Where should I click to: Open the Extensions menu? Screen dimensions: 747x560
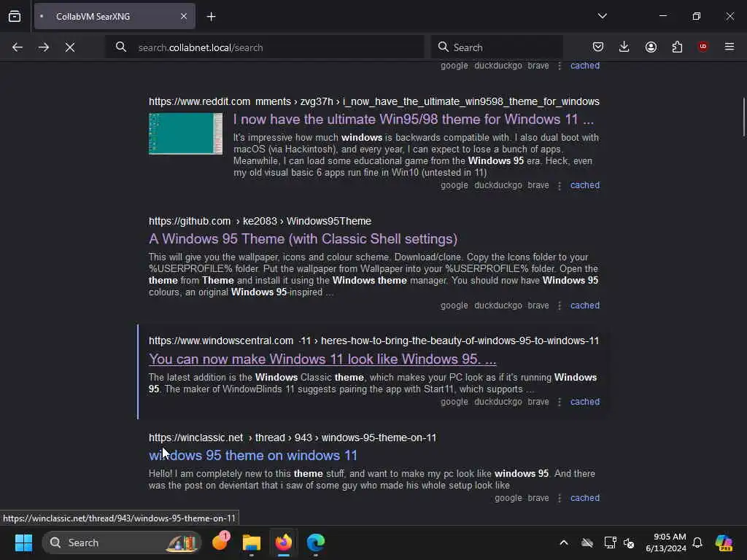coord(677,47)
